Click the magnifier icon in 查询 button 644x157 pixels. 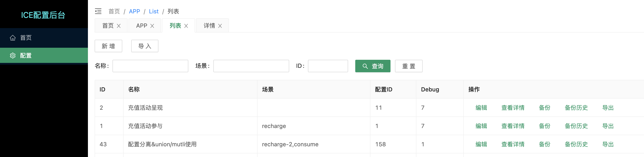click(365, 66)
